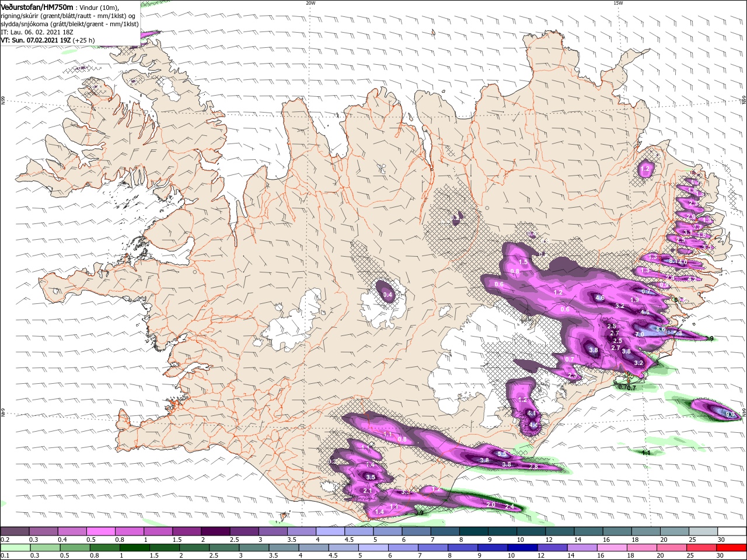Select upper legend swatch labeled 6
The width and height of the screenshot is (747, 560).
coord(416,531)
